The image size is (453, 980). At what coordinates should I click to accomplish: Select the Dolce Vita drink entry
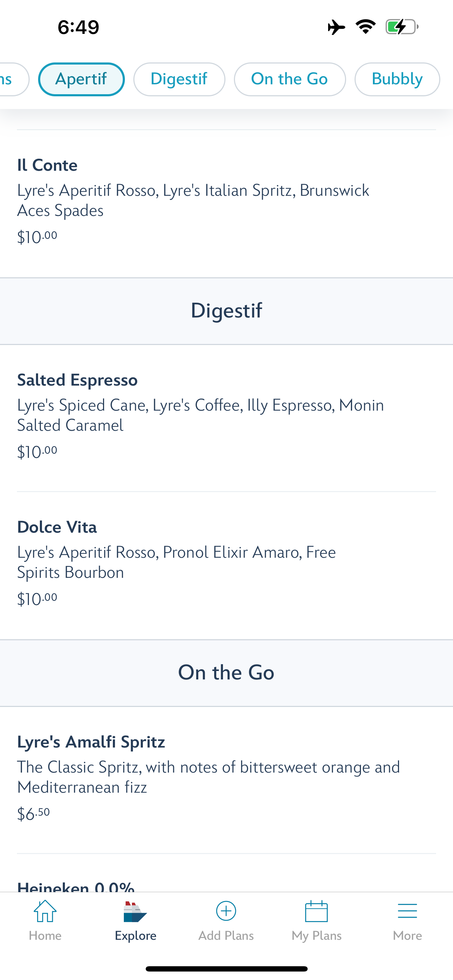57,527
